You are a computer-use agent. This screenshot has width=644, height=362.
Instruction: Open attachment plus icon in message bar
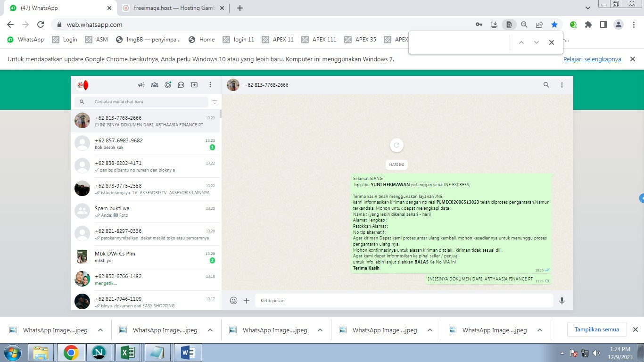(x=247, y=300)
